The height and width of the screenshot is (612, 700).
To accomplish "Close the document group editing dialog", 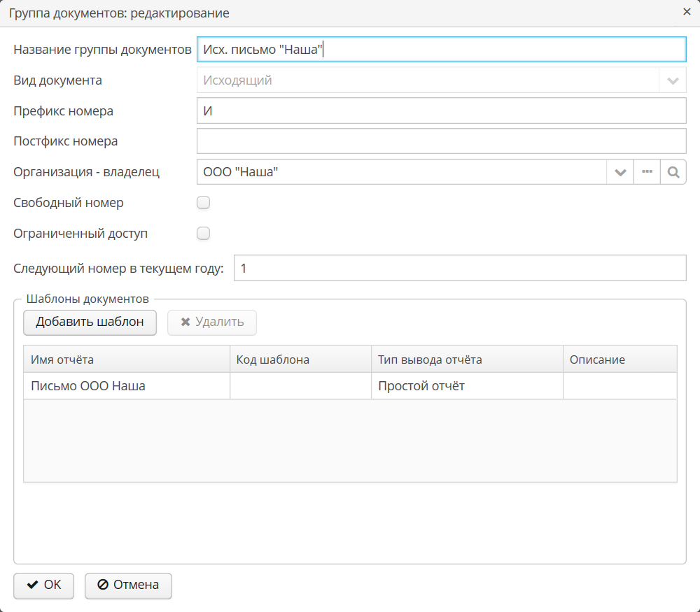I will (687, 13).
